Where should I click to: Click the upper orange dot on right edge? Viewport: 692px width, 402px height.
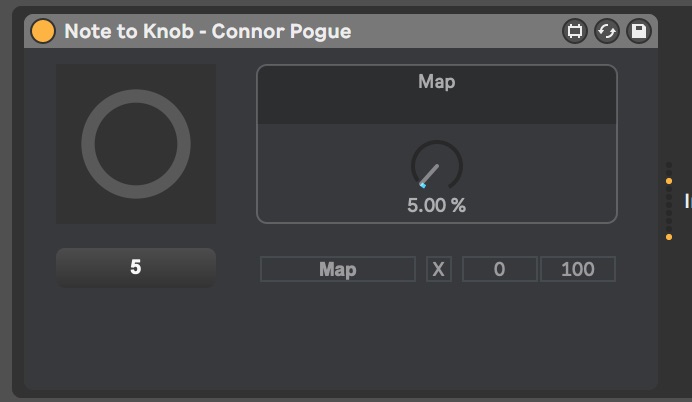tap(669, 181)
